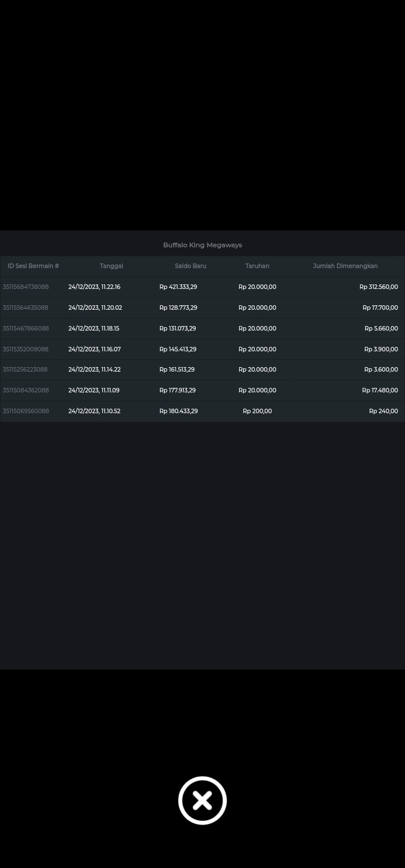Screen dimensions: 405x868
Task: Click the Jumlah Dimenangkan column header
Action: pos(345,266)
